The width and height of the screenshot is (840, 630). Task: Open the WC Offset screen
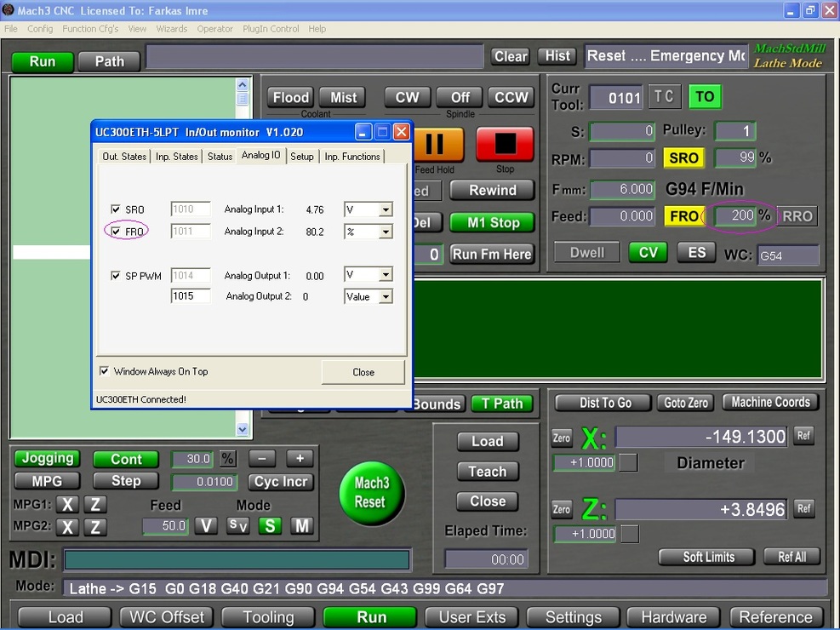point(167,617)
